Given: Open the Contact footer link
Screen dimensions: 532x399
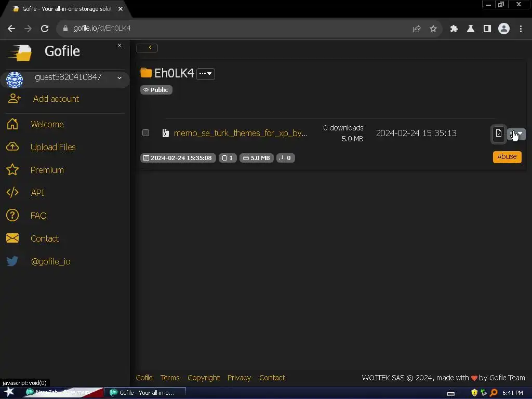Looking at the screenshot, I should tap(272, 378).
